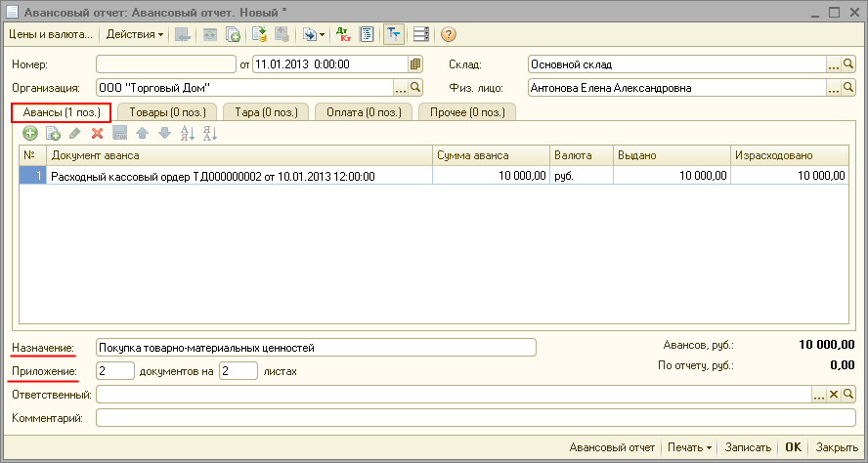Click the Ответственный input field

(454, 395)
